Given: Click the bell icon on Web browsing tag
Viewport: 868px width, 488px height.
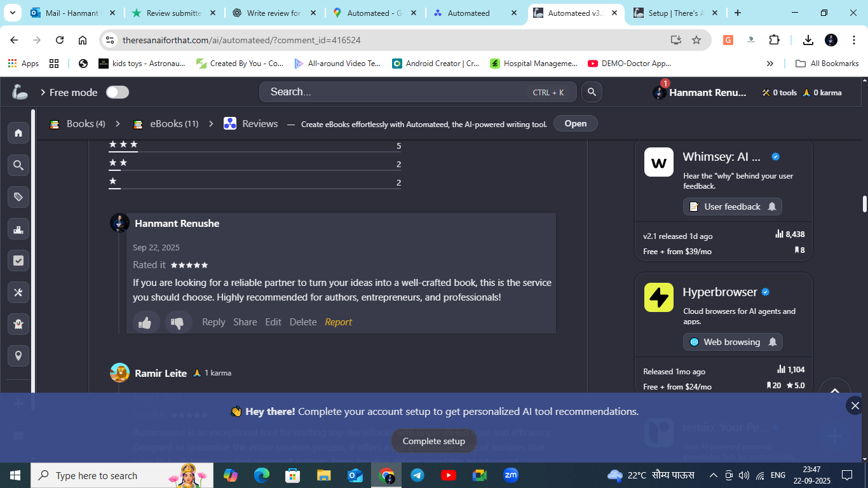Looking at the screenshot, I should pyautogui.click(x=773, y=342).
